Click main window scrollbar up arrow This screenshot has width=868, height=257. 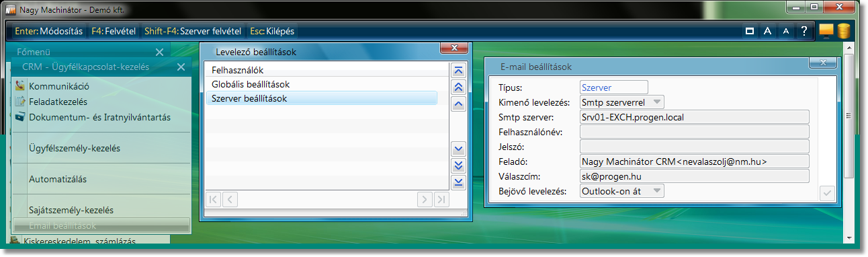coord(849,48)
